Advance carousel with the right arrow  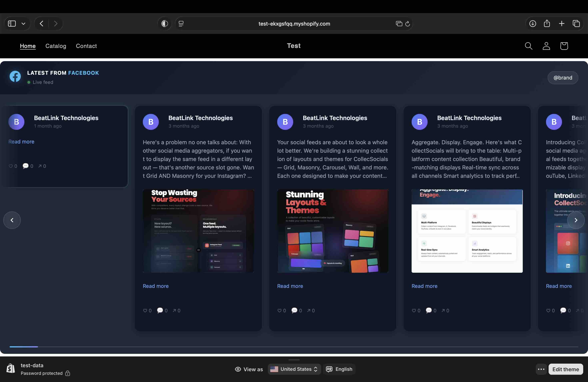(x=576, y=220)
